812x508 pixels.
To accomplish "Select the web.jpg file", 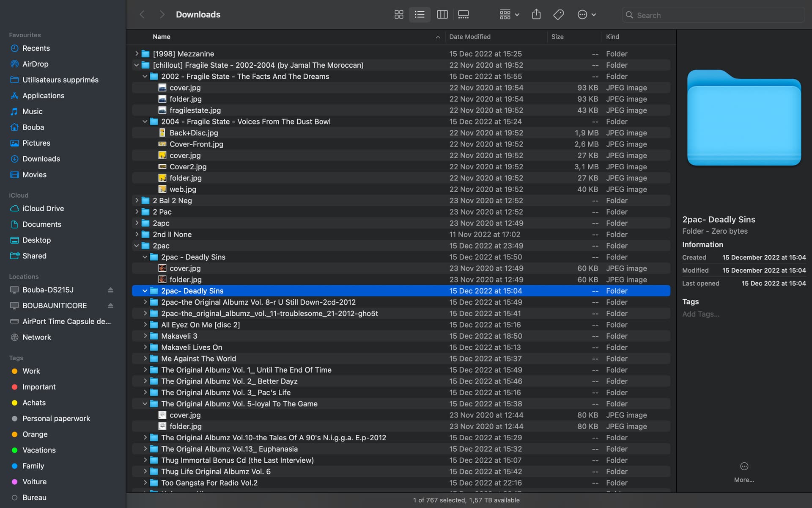I will pyautogui.click(x=401, y=189).
